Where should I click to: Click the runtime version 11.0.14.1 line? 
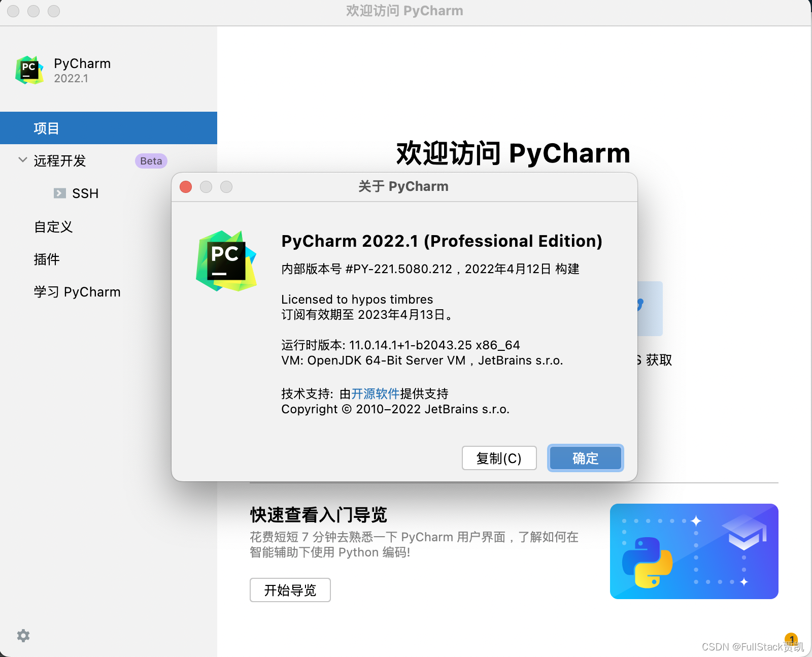pyautogui.click(x=401, y=345)
